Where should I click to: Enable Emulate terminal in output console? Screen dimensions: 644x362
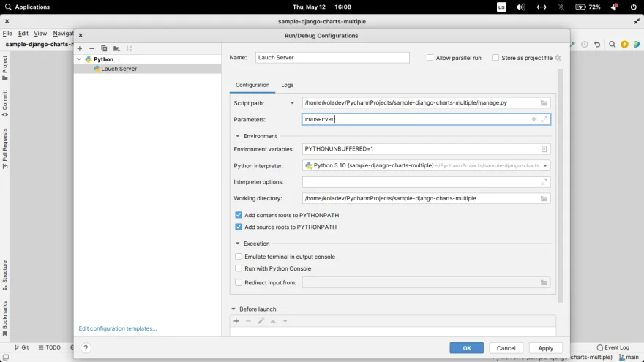tap(239, 257)
